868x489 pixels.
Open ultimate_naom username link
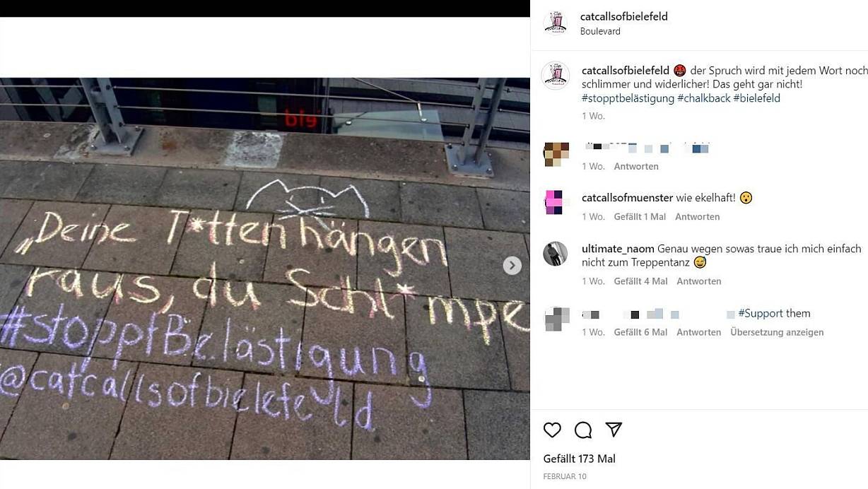(x=618, y=249)
